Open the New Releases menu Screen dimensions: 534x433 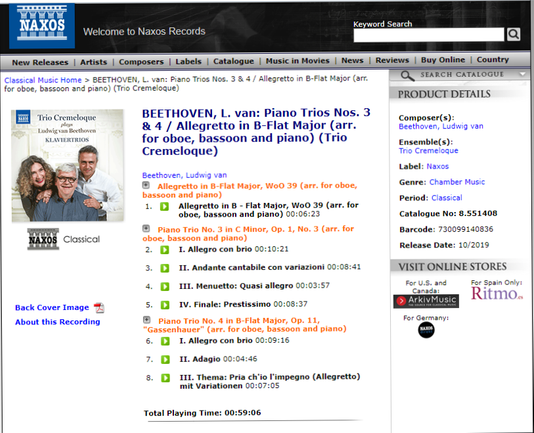point(40,62)
